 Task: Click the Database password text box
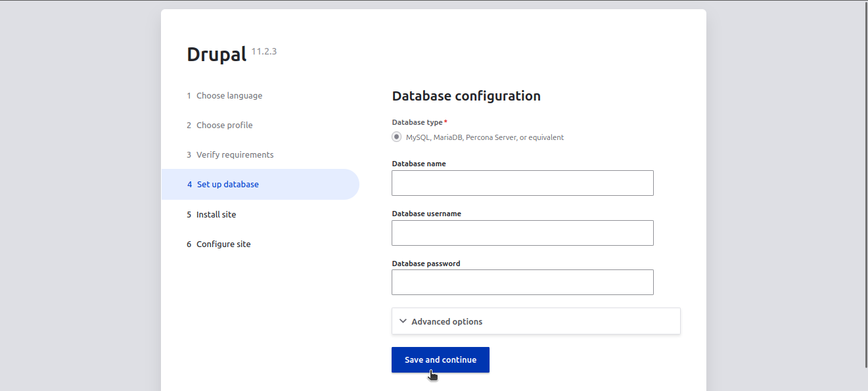(522, 282)
